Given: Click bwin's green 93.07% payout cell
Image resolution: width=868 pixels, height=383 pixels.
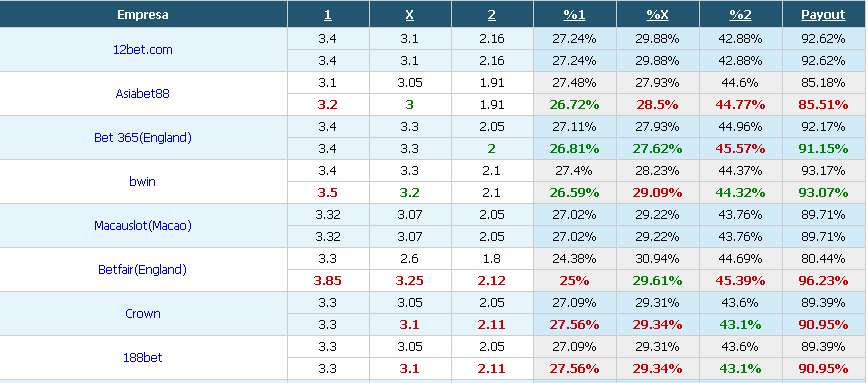Looking at the screenshot, I should (x=824, y=193).
